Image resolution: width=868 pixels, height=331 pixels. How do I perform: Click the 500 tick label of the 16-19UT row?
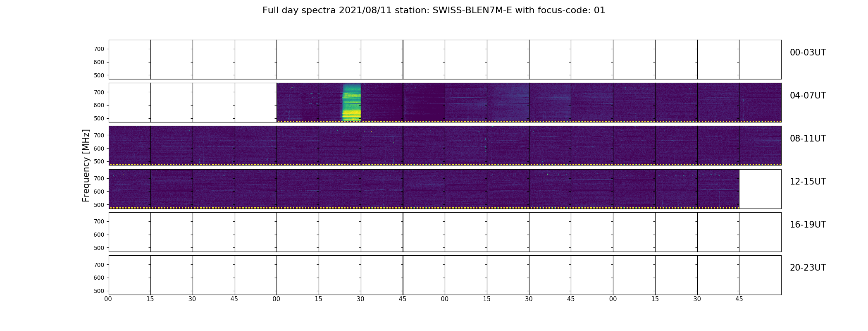[99, 248]
